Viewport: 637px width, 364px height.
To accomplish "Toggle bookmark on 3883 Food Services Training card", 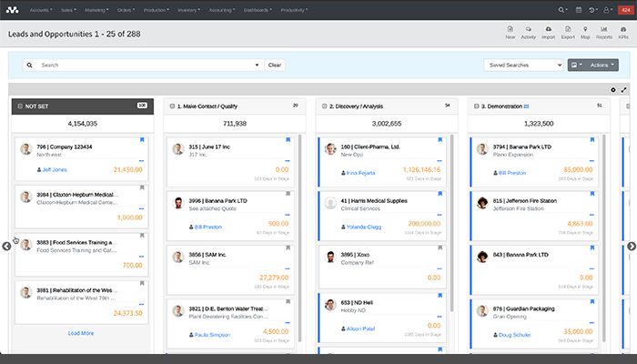I will (x=142, y=235).
